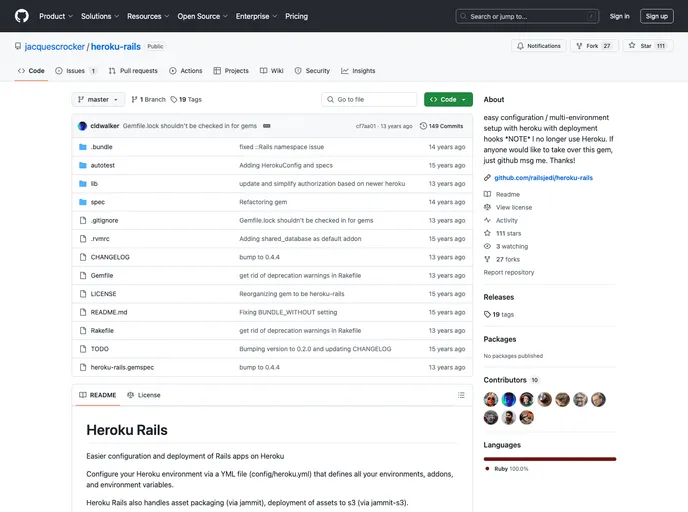The height and width of the screenshot is (512, 688).
Task: Click the 19 tags icon under Releases
Action: [x=487, y=315]
